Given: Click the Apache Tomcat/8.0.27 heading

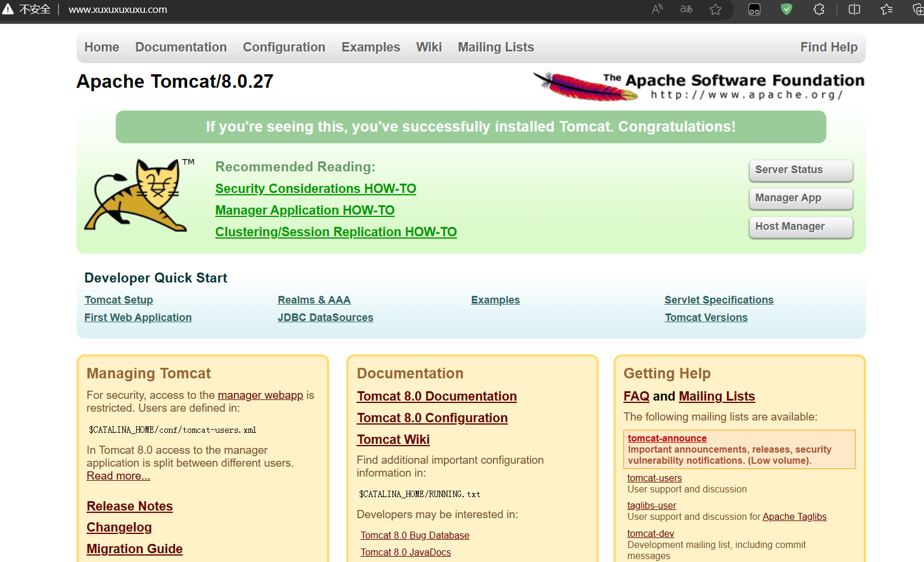Looking at the screenshot, I should coord(175,81).
